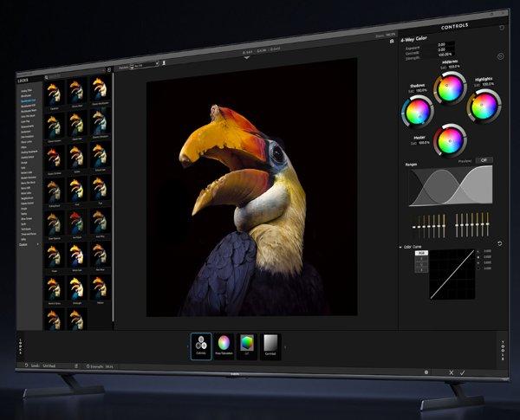Click the CONTROLS panel header
The height and width of the screenshot is (420, 520).
click(x=454, y=26)
